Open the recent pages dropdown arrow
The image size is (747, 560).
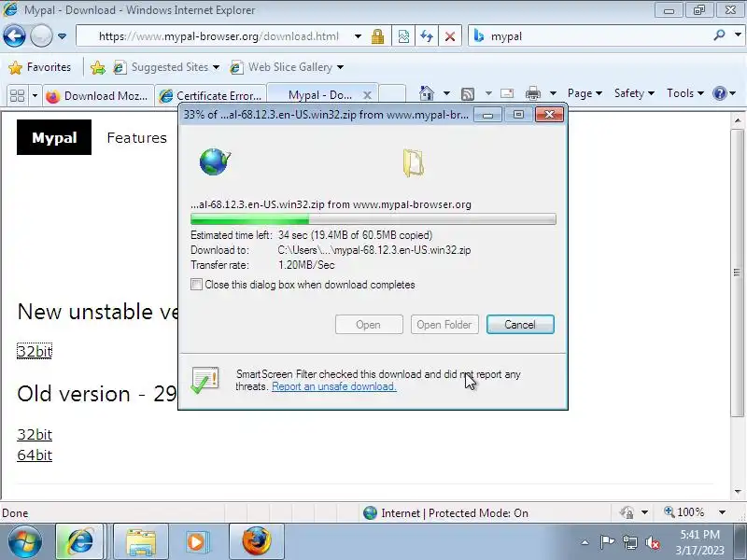62,36
